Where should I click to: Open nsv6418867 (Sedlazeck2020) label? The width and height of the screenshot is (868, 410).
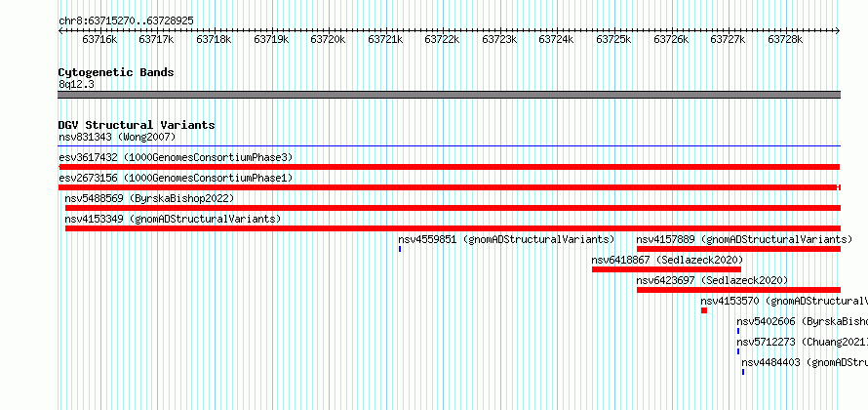point(667,260)
